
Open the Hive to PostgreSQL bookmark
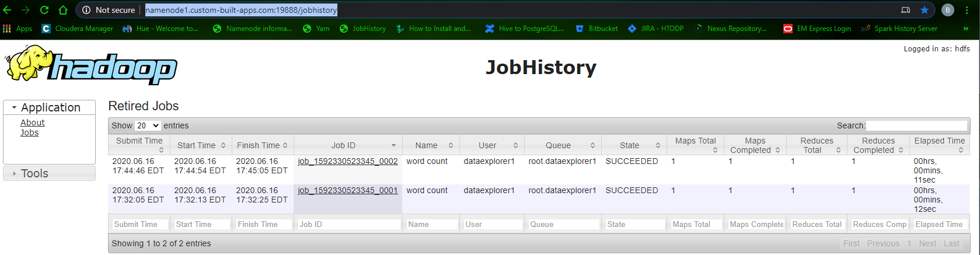pos(525,29)
